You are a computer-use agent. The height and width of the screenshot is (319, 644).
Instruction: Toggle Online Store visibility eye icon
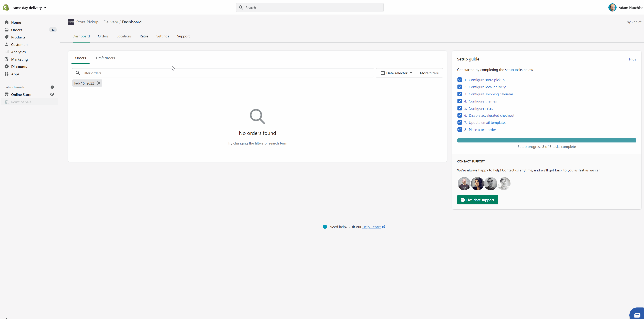[x=52, y=94]
